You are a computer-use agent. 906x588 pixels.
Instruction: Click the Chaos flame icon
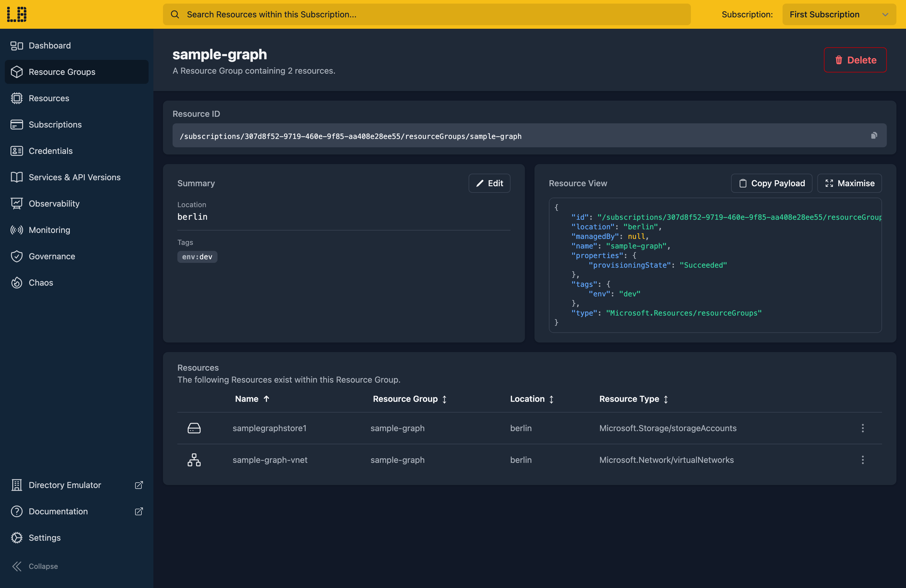(x=17, y=283)
